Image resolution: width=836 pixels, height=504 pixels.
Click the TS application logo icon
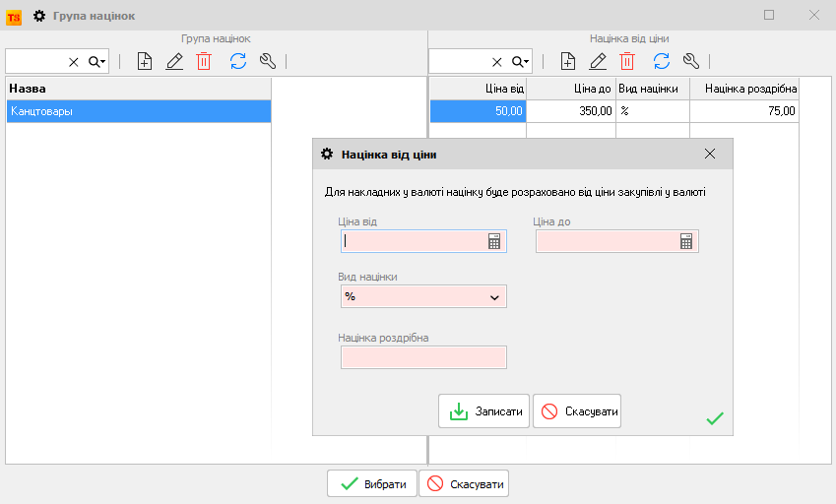click(x=14, y=17)
